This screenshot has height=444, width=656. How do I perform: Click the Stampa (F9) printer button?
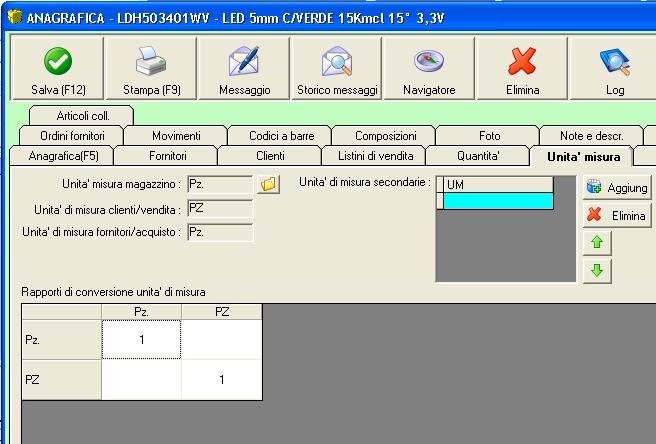coord(151,68)
